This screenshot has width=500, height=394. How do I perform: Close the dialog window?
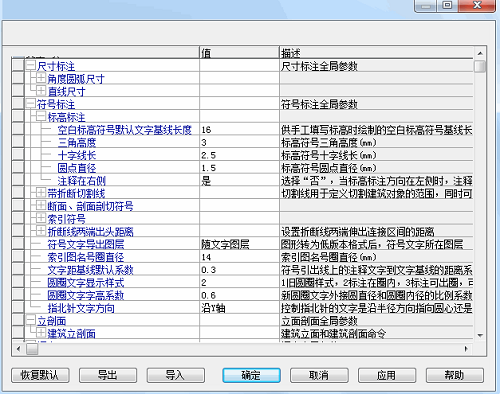coord(477,6)
